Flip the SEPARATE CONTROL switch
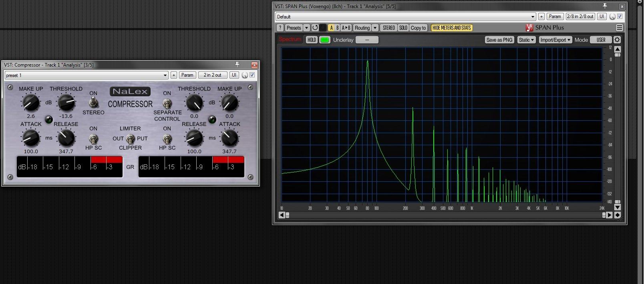The image size is (644, 284). [167, 103]
